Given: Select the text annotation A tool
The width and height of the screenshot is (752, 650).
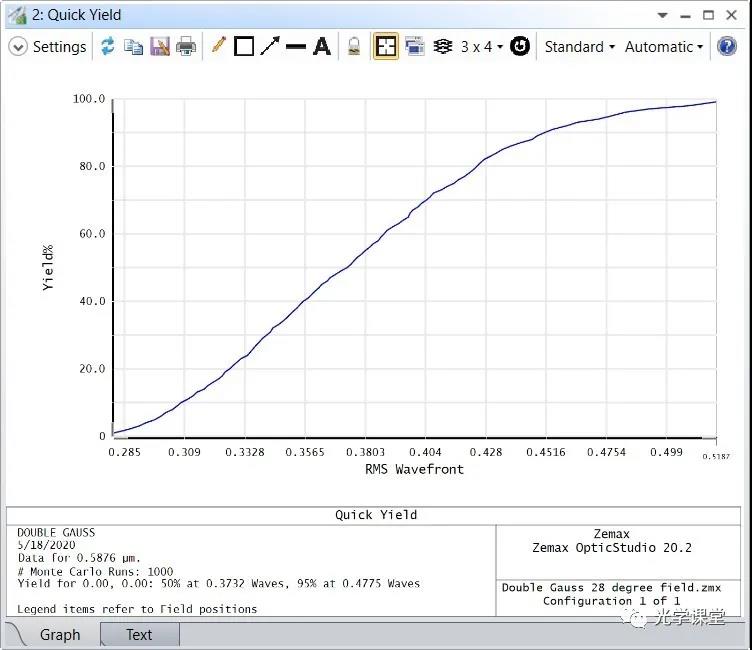Looking at the screenshot, I should 322,47.
